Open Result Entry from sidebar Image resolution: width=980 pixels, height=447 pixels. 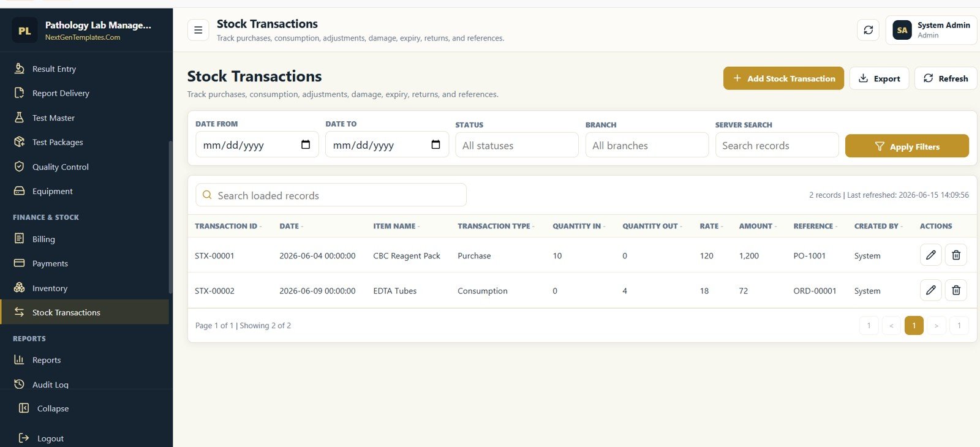86,69
